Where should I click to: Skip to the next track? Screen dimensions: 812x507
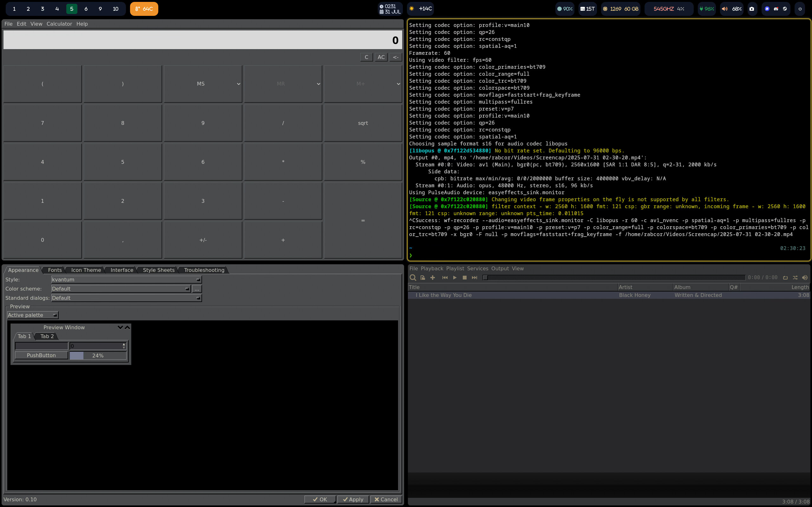(x=475, y=278)
